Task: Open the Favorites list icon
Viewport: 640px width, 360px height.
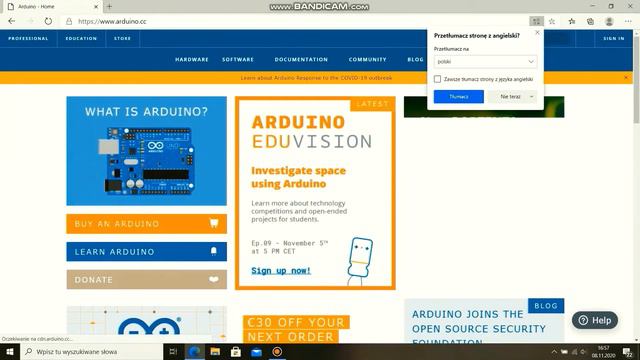Action: pos(572,21)
